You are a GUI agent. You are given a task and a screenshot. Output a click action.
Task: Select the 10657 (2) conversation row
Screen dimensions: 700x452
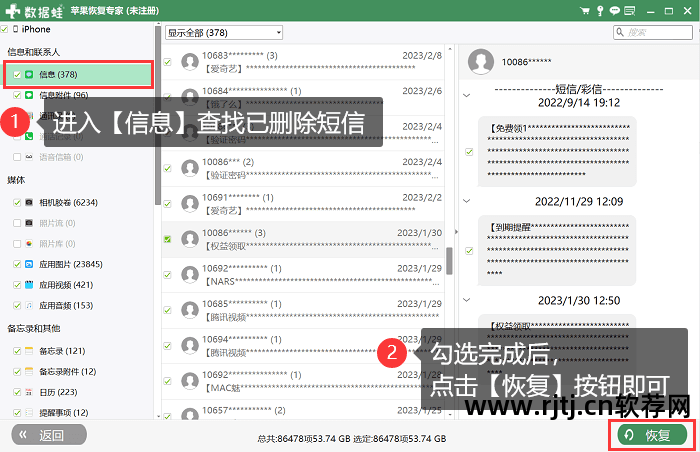pos(303,410)
